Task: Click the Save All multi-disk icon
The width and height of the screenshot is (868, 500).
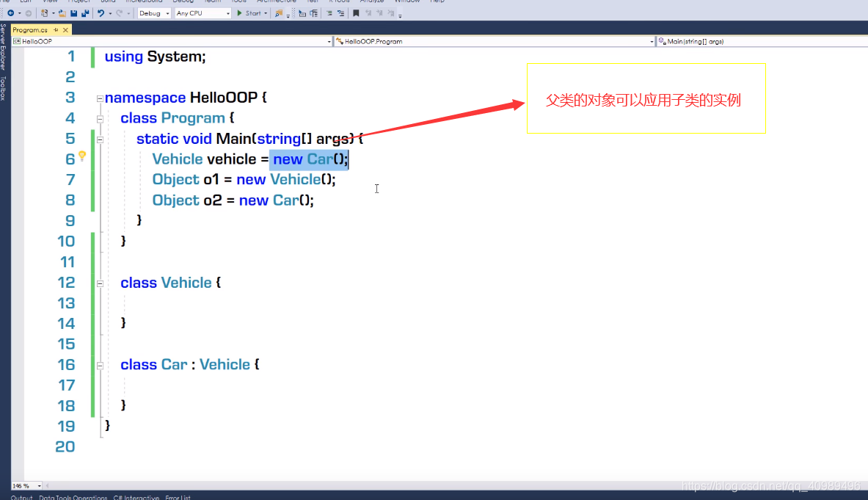Action: pyautogui.click(x=85, y=13)
